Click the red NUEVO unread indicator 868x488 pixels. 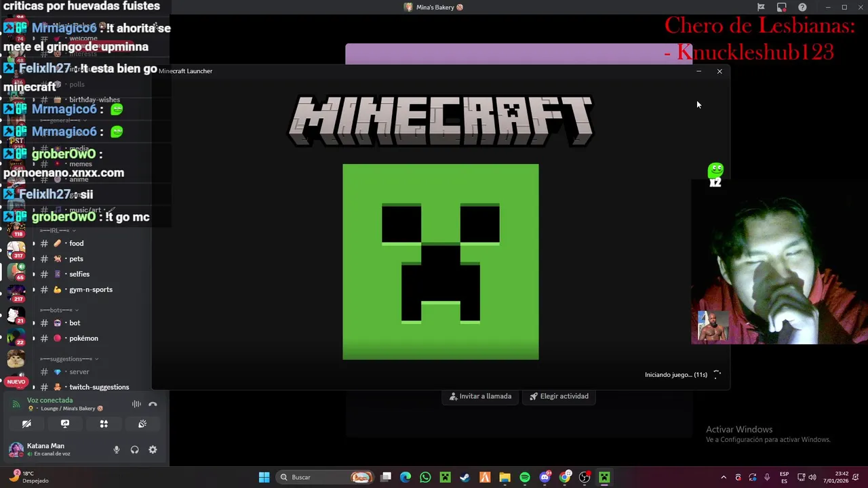point(16,382)
